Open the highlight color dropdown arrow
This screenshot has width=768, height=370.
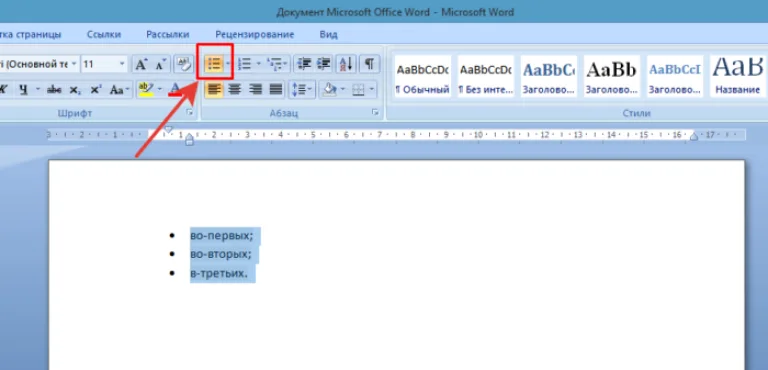[160, 90]
